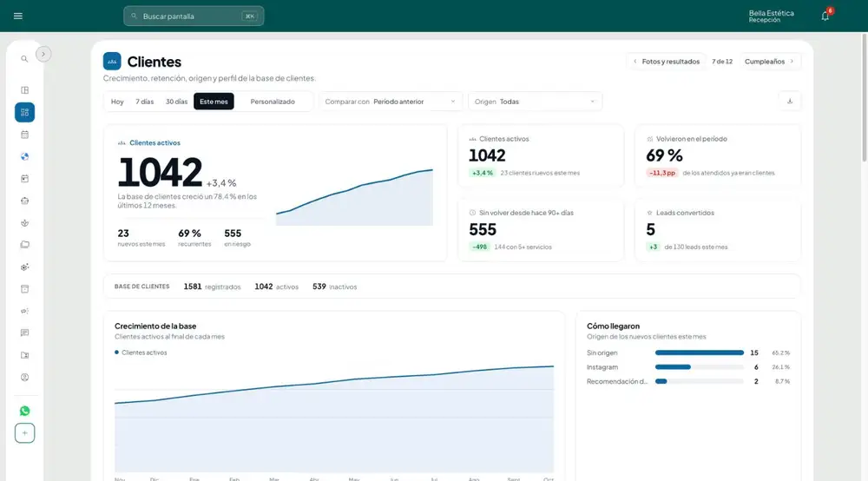Open the lotus flower icon in sidebar
Viewport: 868px width, 481px height.
coord(24,223)
